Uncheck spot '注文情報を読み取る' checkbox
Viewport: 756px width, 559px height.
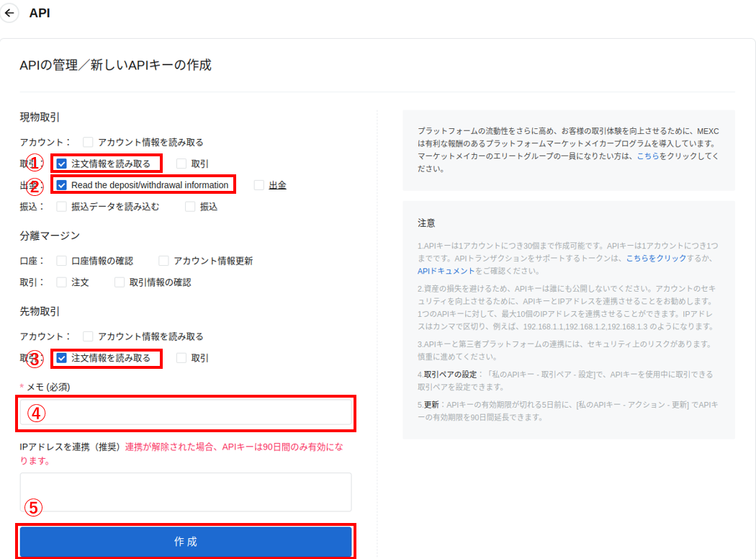[x=61, y=164]
